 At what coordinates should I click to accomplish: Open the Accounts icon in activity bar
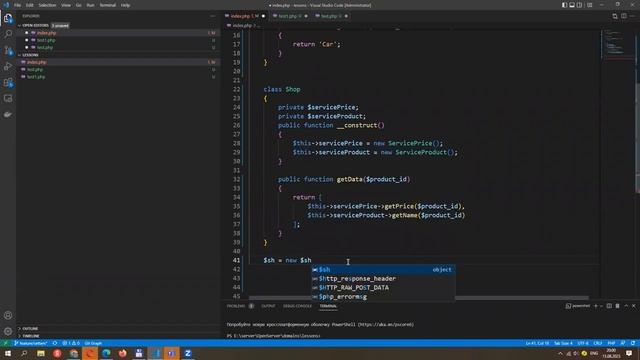8,315
